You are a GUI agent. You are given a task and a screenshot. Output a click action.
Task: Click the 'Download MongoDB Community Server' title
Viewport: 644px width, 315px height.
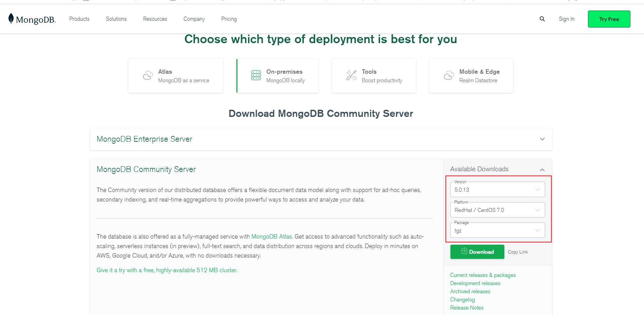321,113
